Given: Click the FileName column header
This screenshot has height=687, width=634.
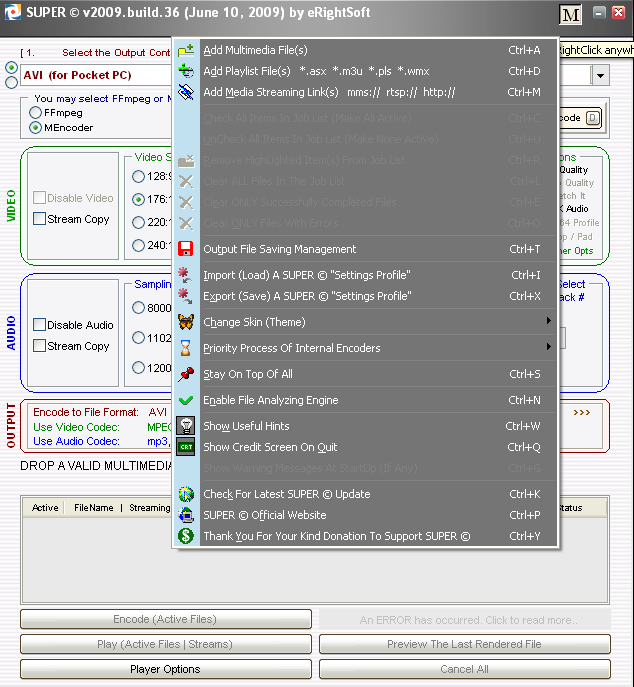Looking at the screenshot, I should 94,508.
